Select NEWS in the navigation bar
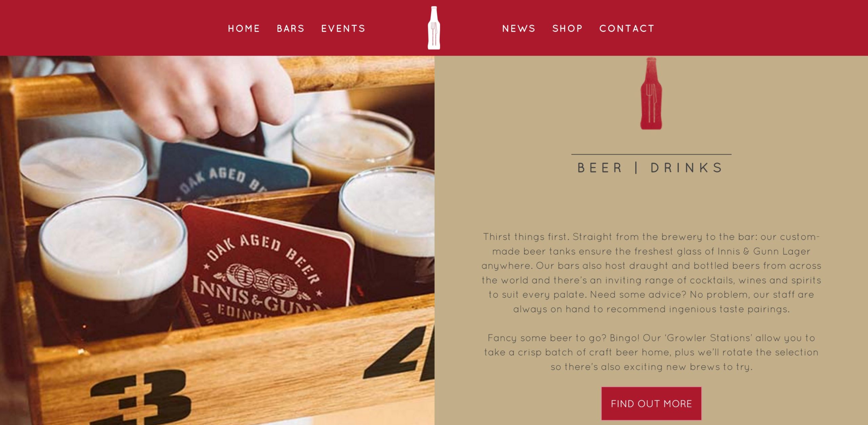 tap(518, 28)
